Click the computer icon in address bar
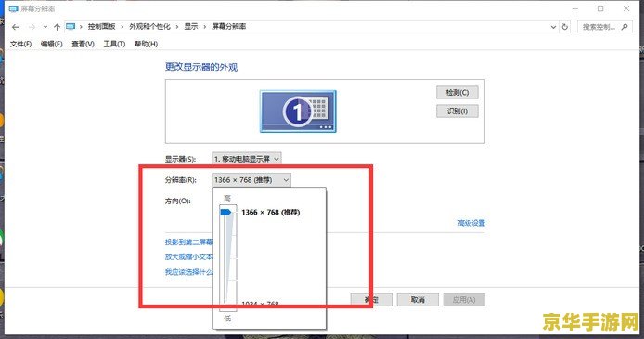 click(x=71, y=27)
